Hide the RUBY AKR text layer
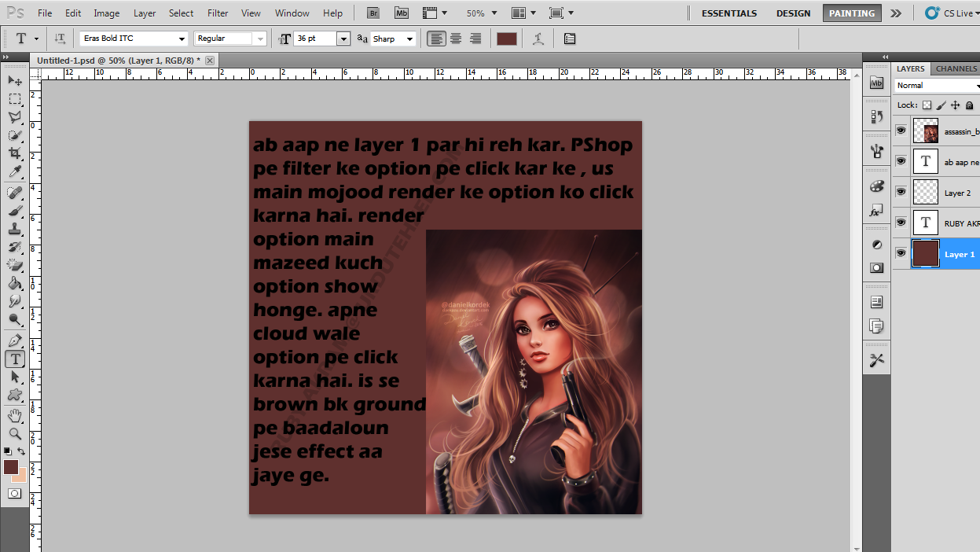 [901, 223]
